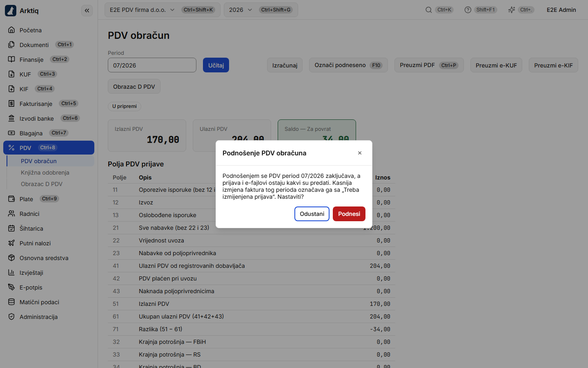Open Obrazac D PDV in the sidebar
Image resolution: width=588 pixels, height=368 pixels.
pyautogui.click(x=50, y=184)
